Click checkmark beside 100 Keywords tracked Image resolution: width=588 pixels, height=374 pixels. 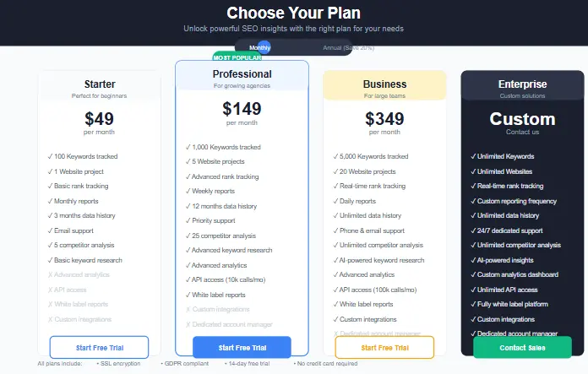pyautogui.click(x=52, y=157)
